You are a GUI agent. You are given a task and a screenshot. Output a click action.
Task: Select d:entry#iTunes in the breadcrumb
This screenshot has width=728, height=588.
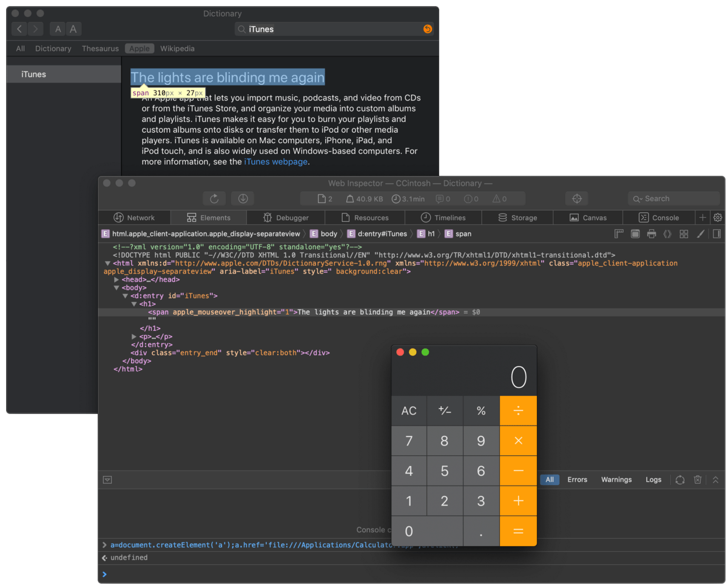pyautogui.click(x=377, y=234)
